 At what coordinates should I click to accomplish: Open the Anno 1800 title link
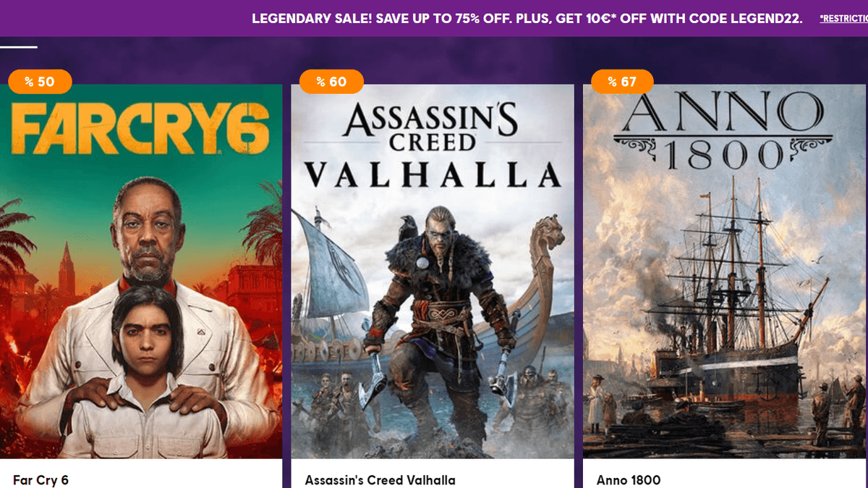(x=629, y=480)
